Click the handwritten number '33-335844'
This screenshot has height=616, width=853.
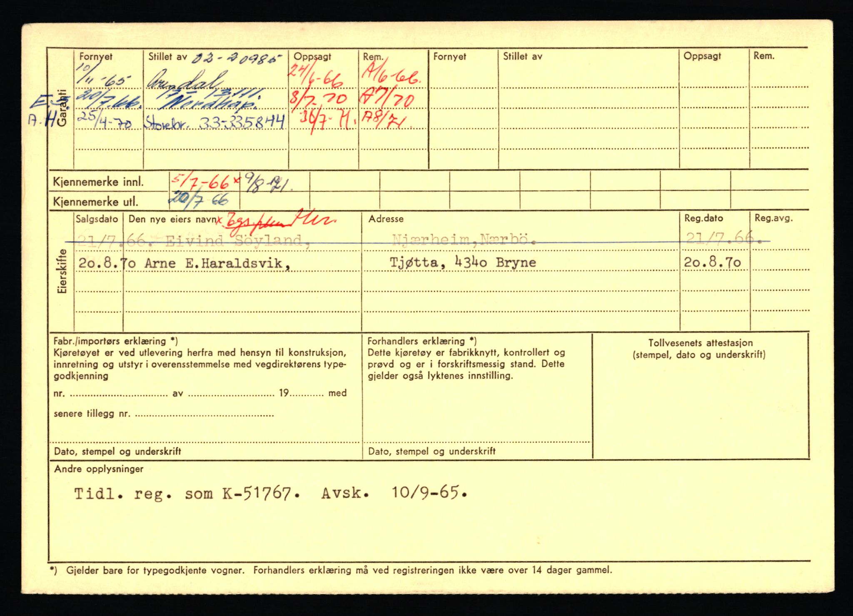pyautogui.click(x=243, y=122)
